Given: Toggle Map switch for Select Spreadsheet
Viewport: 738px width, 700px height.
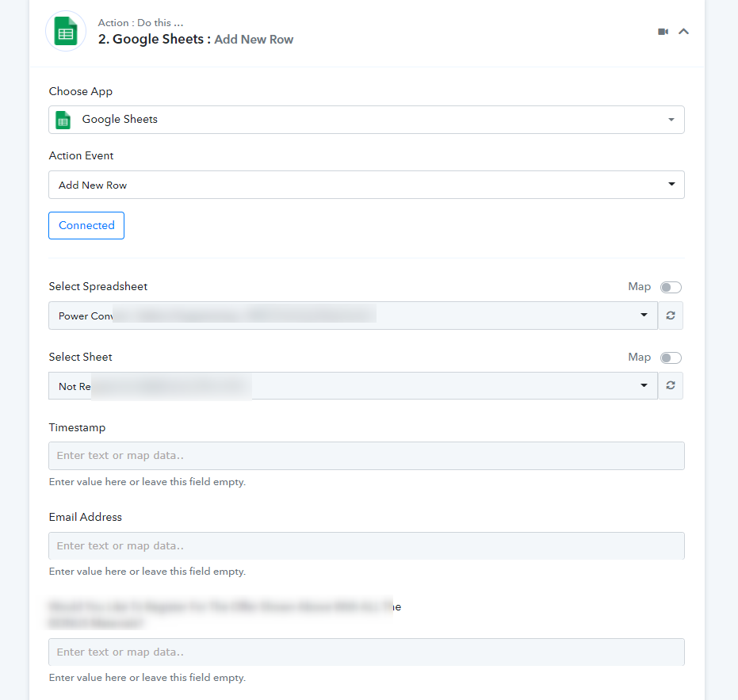Looking at the screenshot, I should [x=671, y=287].
